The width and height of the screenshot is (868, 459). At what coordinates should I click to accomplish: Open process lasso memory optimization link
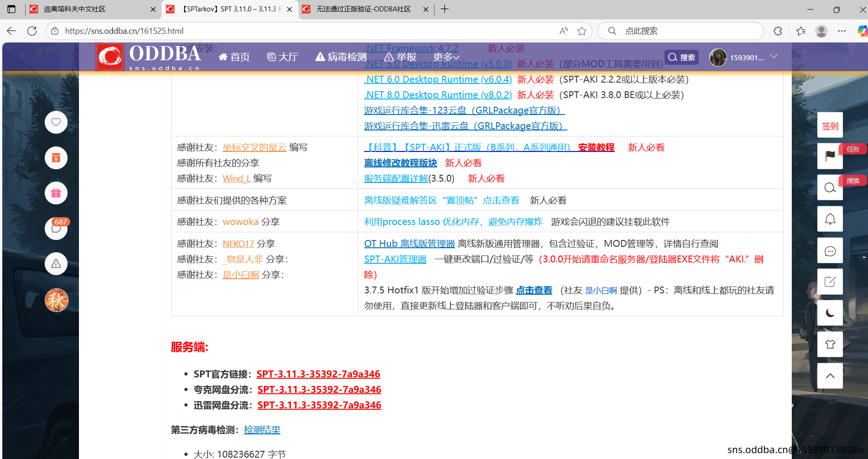(454, 222)
